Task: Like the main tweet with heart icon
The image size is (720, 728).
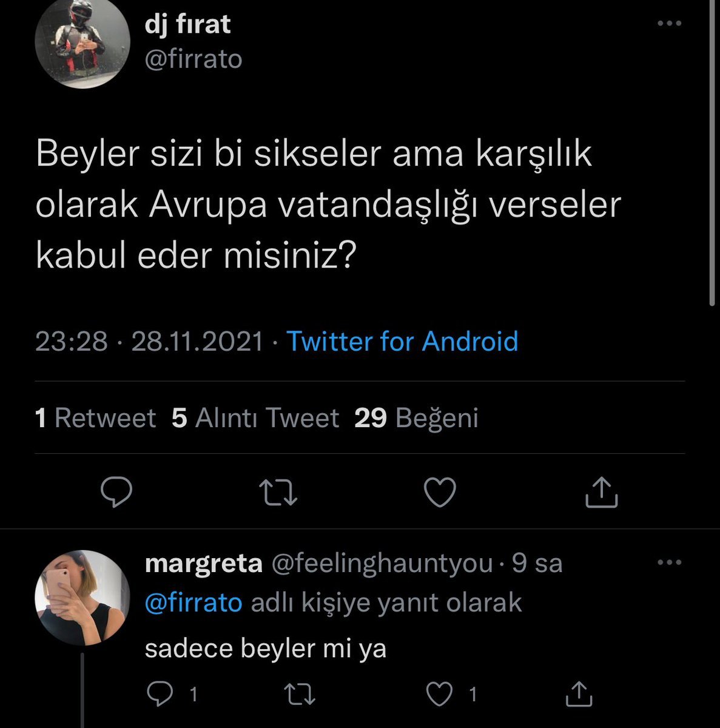Action: 440,492
